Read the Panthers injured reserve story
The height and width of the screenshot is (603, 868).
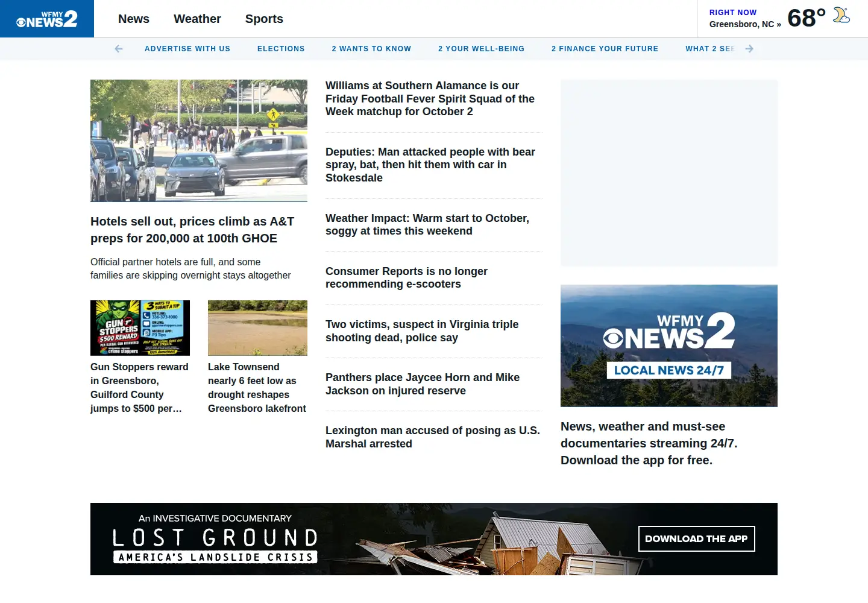(423, 384)
